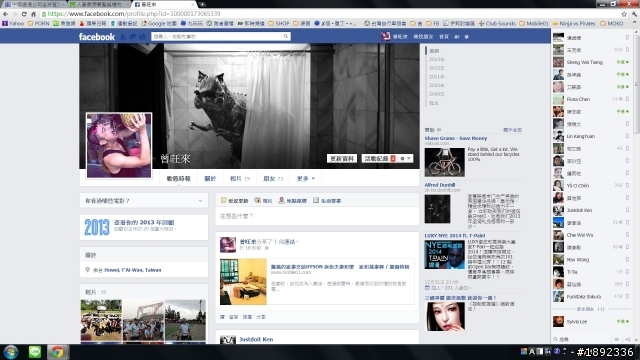Open chat with Lin Kang Yuan
Screen dimensions: 640x360
(x=591, y=136)
